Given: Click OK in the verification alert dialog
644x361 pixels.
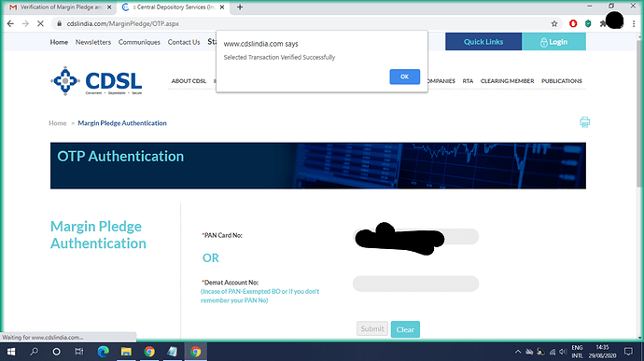Looking at the screenshot, I should (x=404, y=76).
